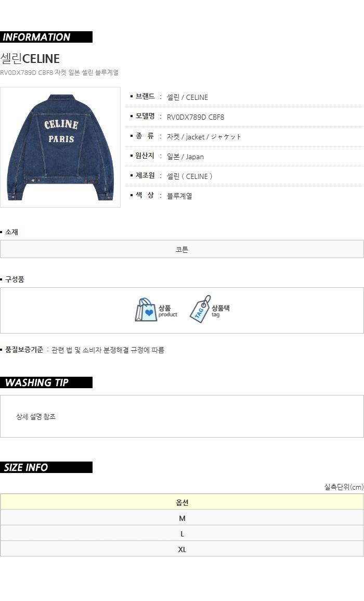364x601 pixels.
Task: Click the blue TAG label icon
Action: tap(200, 309)
